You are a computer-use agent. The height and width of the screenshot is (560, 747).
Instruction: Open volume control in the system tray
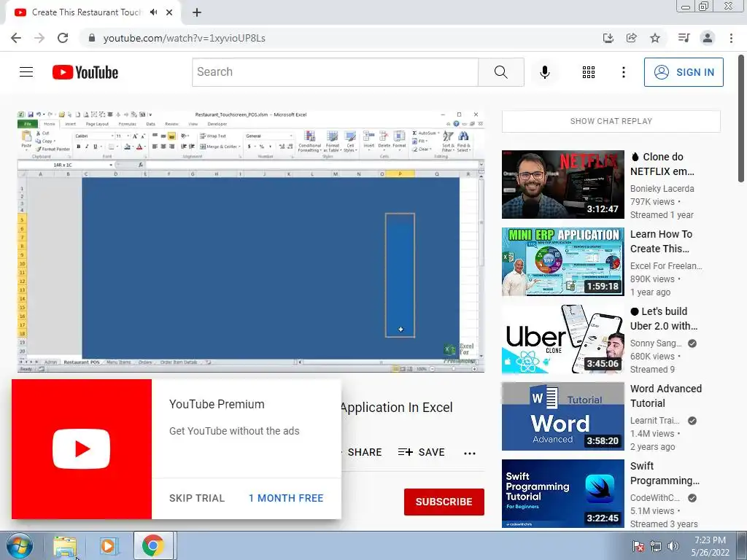[x=673, y=546]
